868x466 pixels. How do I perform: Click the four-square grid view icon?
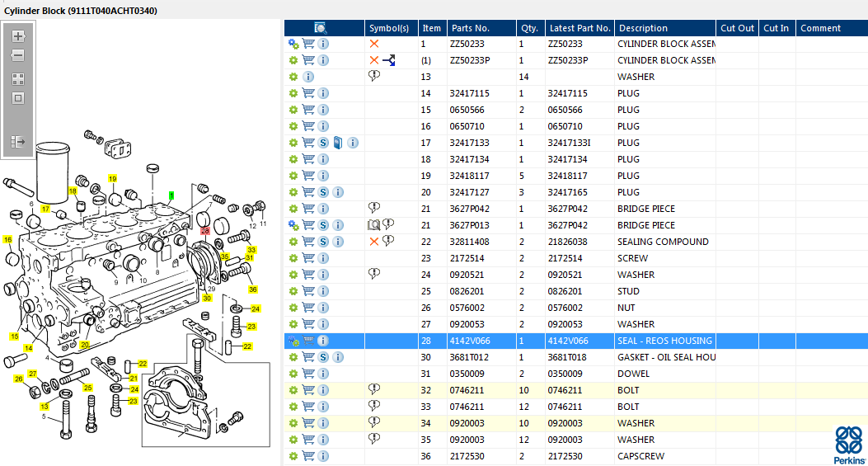click(18, 79)
